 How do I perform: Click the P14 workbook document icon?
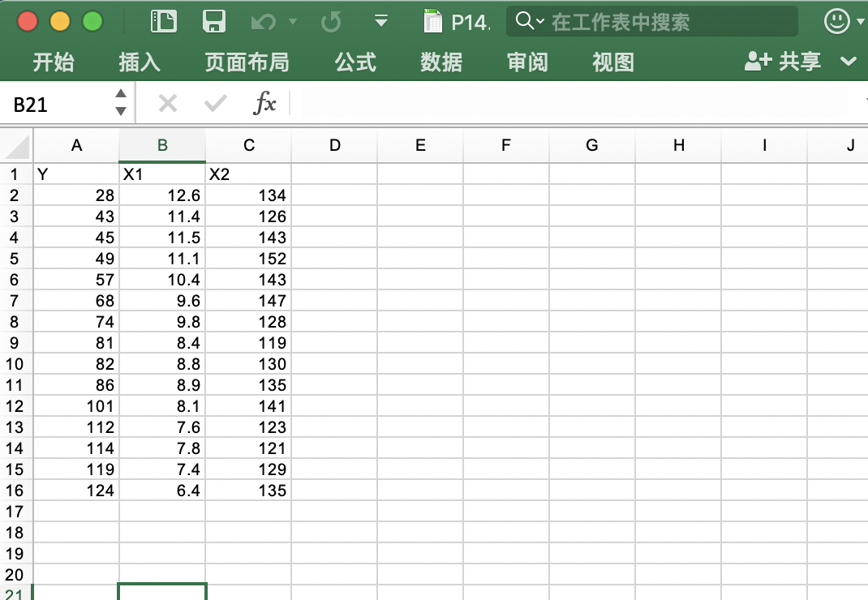(x=433, y=22)
